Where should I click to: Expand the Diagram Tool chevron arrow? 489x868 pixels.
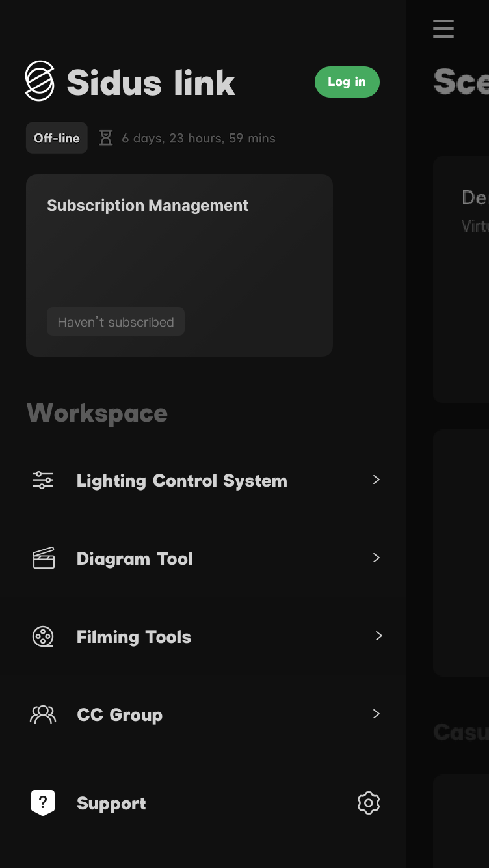tap(376, 558)
